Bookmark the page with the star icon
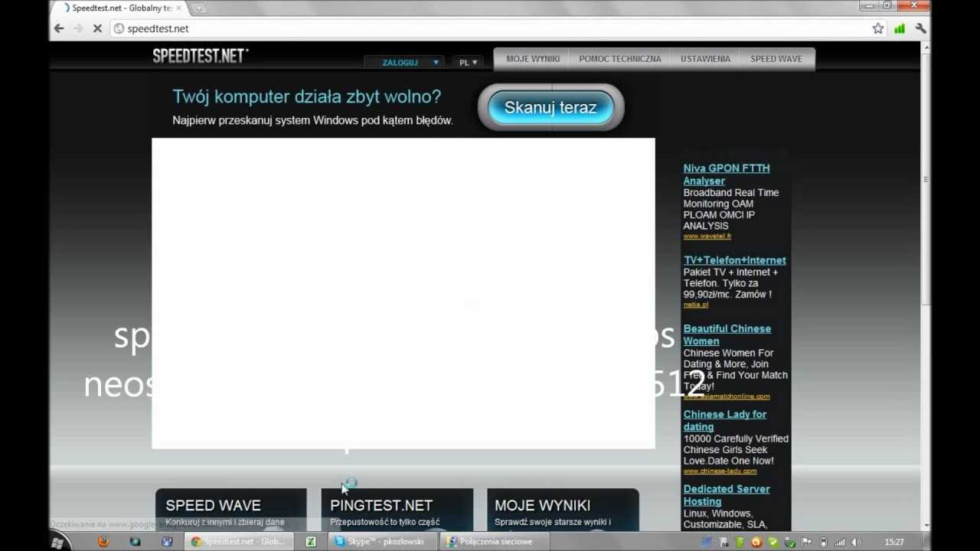 [878, 28]
